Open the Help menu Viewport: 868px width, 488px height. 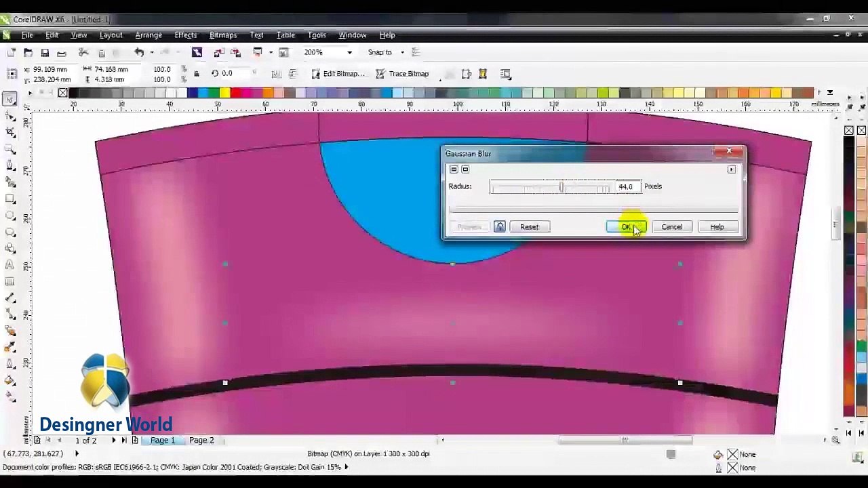[387, 35]
